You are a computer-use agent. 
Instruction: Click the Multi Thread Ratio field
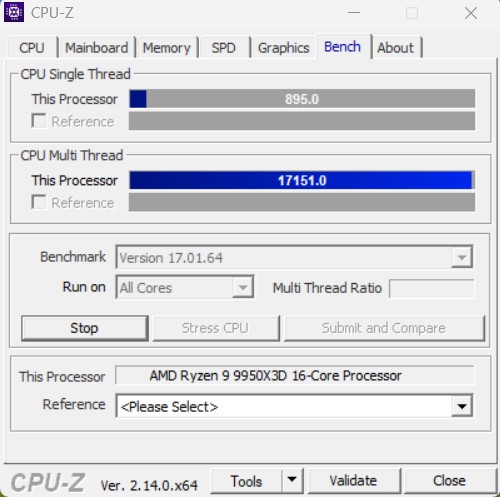tap(432, 288)
